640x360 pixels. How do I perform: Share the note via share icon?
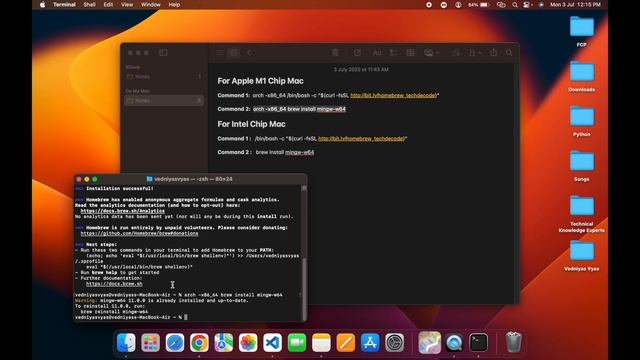point(493,52)
